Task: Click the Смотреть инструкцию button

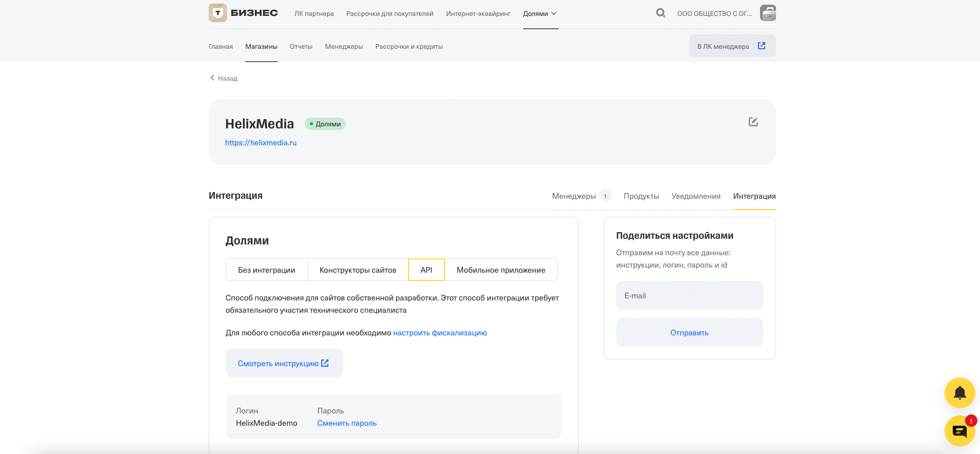Action: point(284,363)
